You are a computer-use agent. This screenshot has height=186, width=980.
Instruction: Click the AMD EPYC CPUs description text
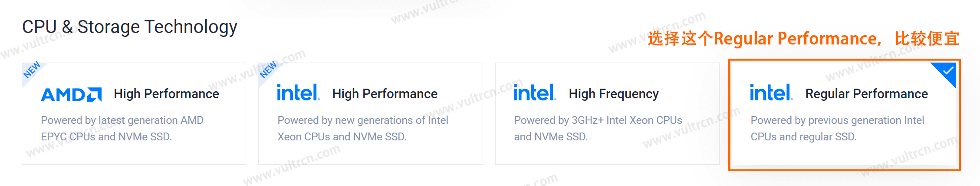click(122, 128)
